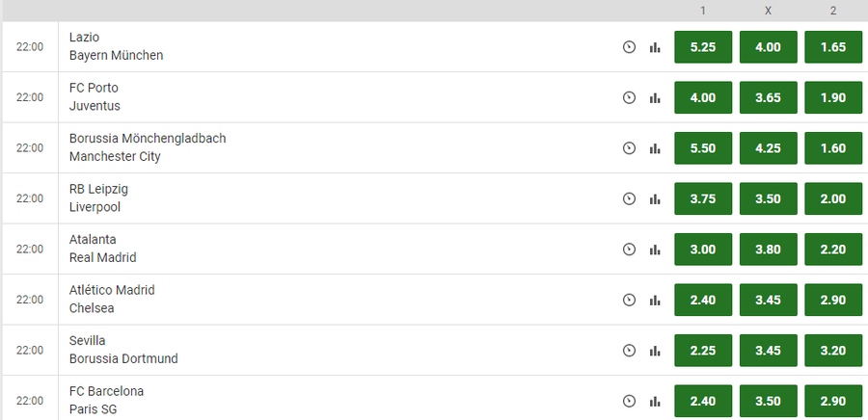Image resolution: width=868 pixels, height=420 pixels.
Task: Choose Manchester City win odds 1.60
Action: tap(833, 148)
